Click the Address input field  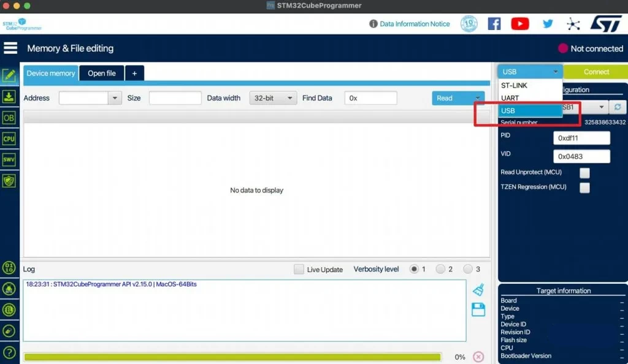(x=83, y=98)
